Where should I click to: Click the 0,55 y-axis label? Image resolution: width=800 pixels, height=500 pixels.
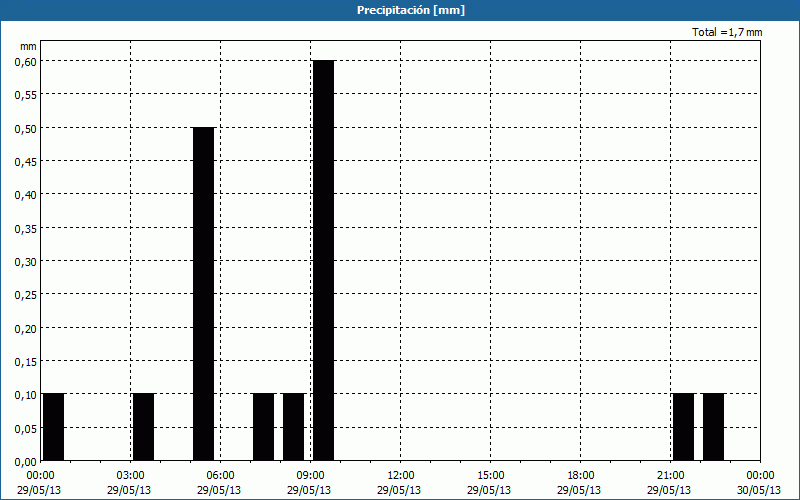tap(26, 94)
